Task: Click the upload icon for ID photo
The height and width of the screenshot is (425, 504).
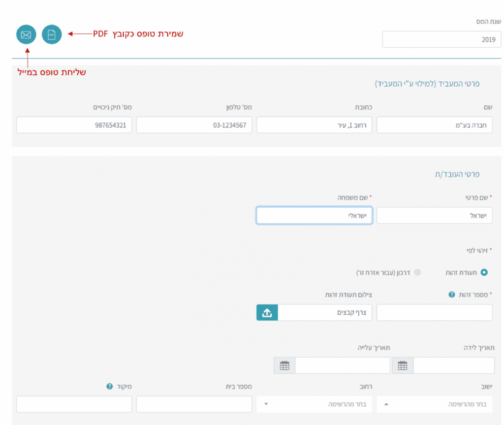Action: [x=267, y=313]
